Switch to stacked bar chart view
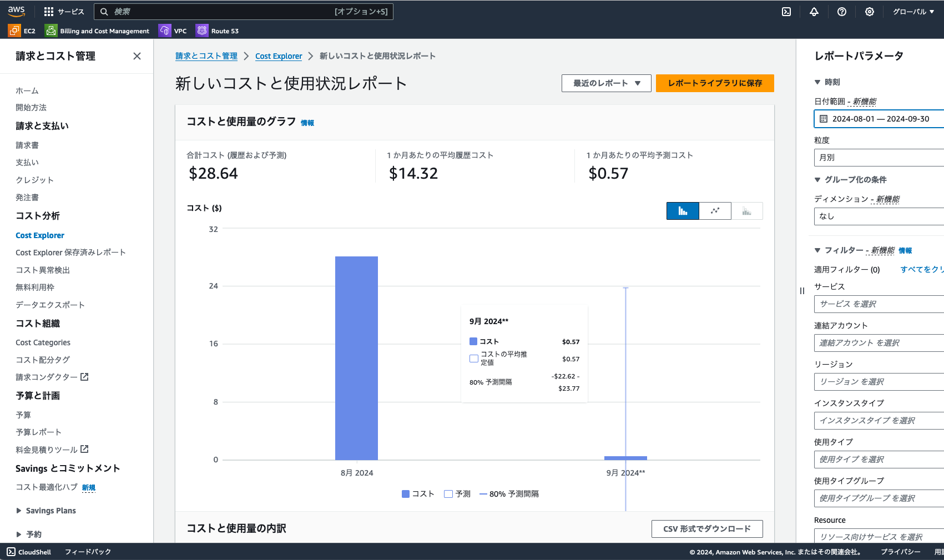The image size is (944, 560). (x=747, y=211)
